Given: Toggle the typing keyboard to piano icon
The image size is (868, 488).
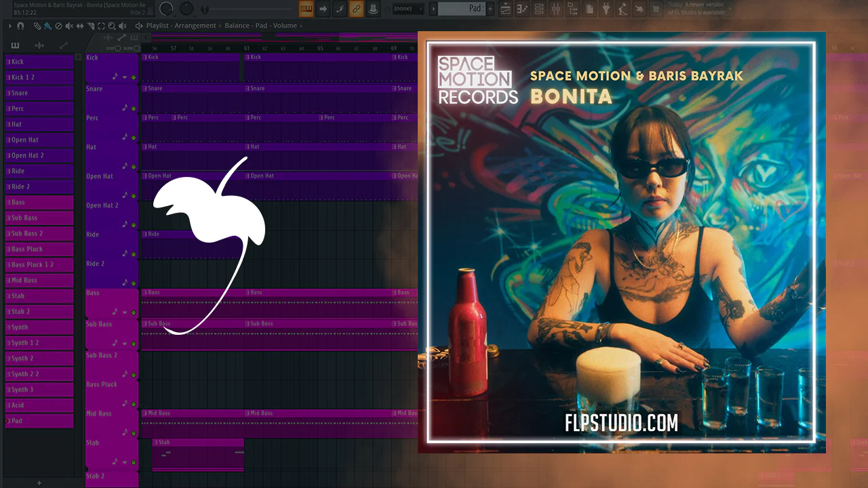Looking at the screenshot, I should click(306, 9).
